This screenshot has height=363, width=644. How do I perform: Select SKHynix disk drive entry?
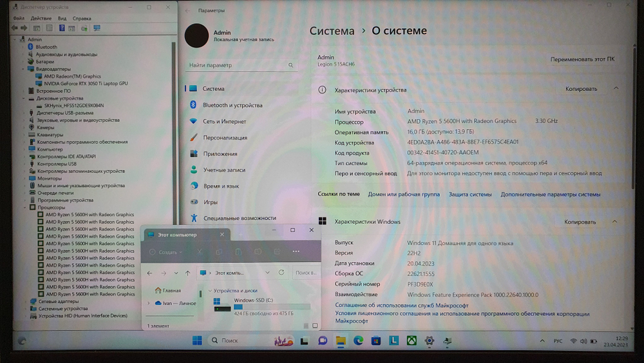pyautogui.click(x=74, y=106)
